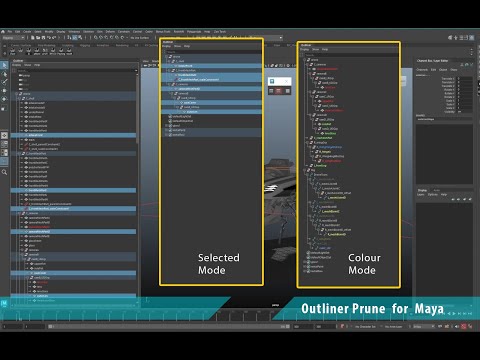Toggle select by object type mode icon
The width and height of the screenshot is (480, 360).
(x=75, y=38)
